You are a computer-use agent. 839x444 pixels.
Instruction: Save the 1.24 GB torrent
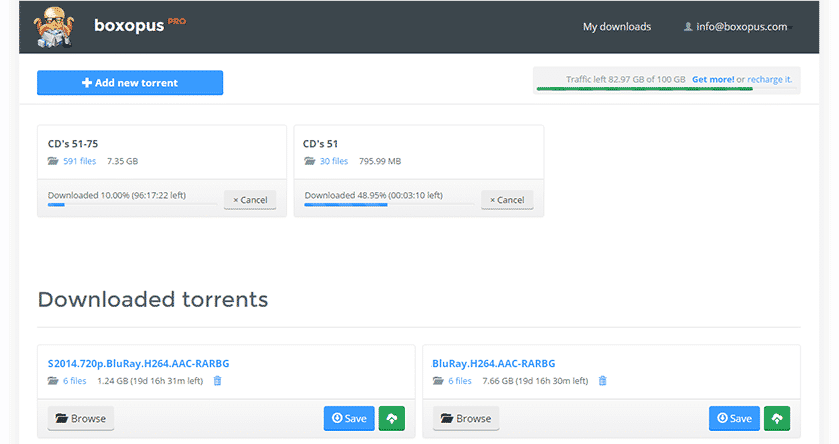pyautogui.click(x=349, y=418)
